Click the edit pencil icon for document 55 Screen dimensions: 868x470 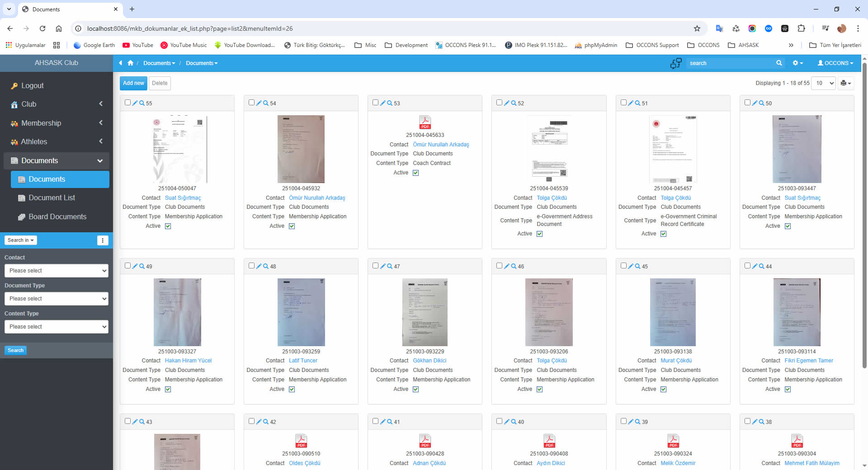135,103
